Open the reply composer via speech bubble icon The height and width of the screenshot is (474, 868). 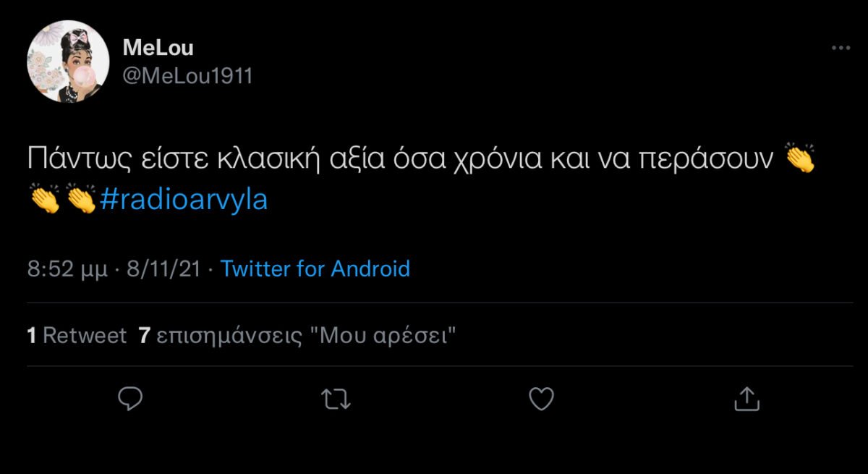coord(130,398)
